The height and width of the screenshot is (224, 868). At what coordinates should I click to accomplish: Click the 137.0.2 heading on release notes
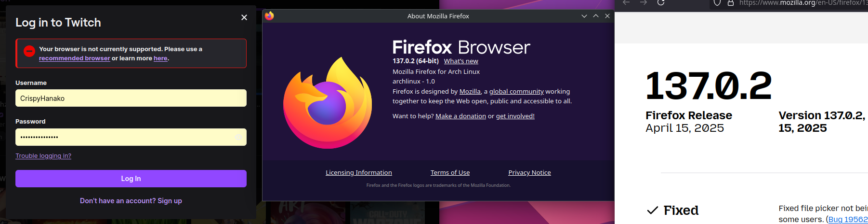coord(709,86)
